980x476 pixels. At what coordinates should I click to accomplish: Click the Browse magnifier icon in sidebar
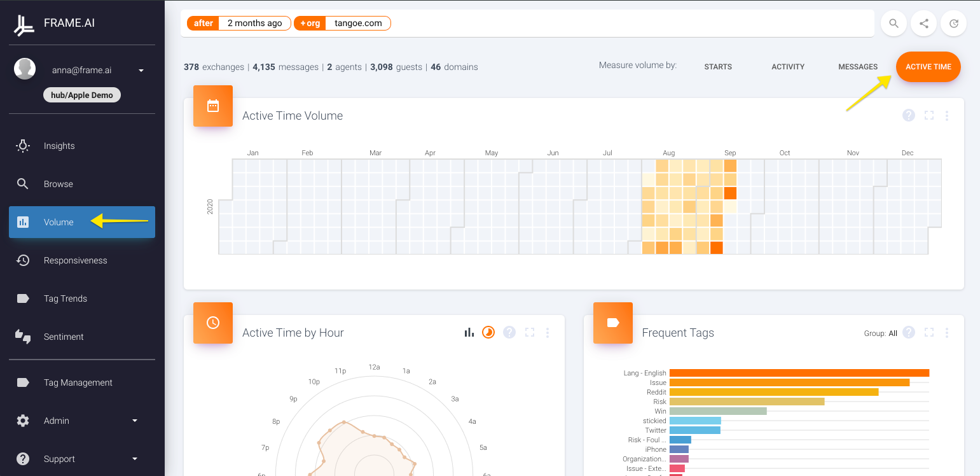[23, 184]
